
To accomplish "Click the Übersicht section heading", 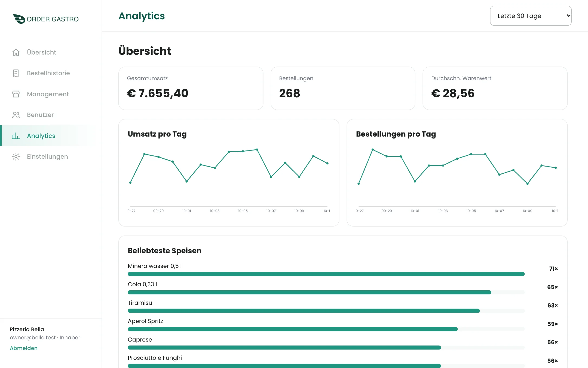I will 145,51.
